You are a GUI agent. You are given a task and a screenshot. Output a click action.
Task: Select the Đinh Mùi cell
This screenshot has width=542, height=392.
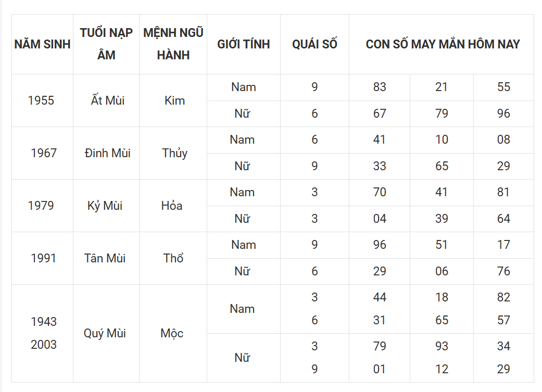tap(106, 153)
